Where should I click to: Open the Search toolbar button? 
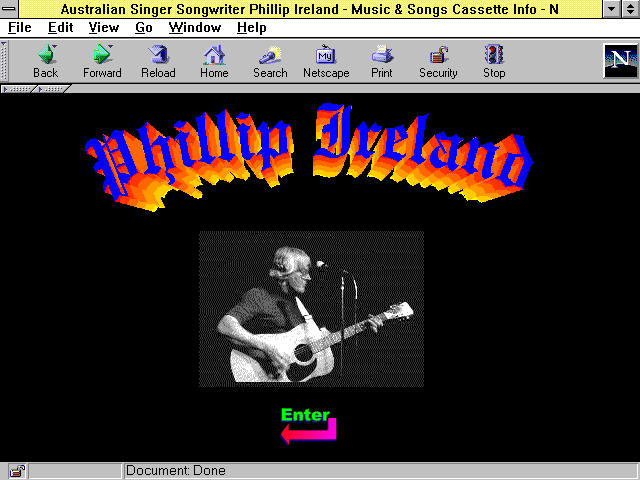[270, 61]
